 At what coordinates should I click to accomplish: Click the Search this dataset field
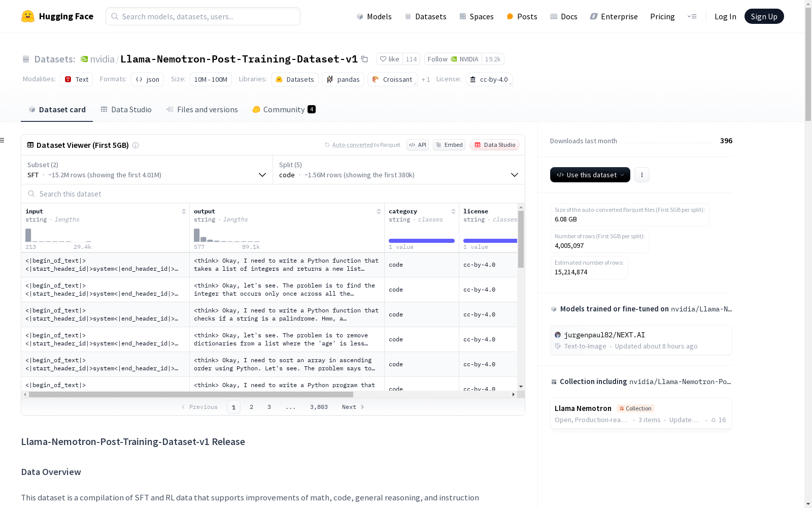[x=273, y=194]
